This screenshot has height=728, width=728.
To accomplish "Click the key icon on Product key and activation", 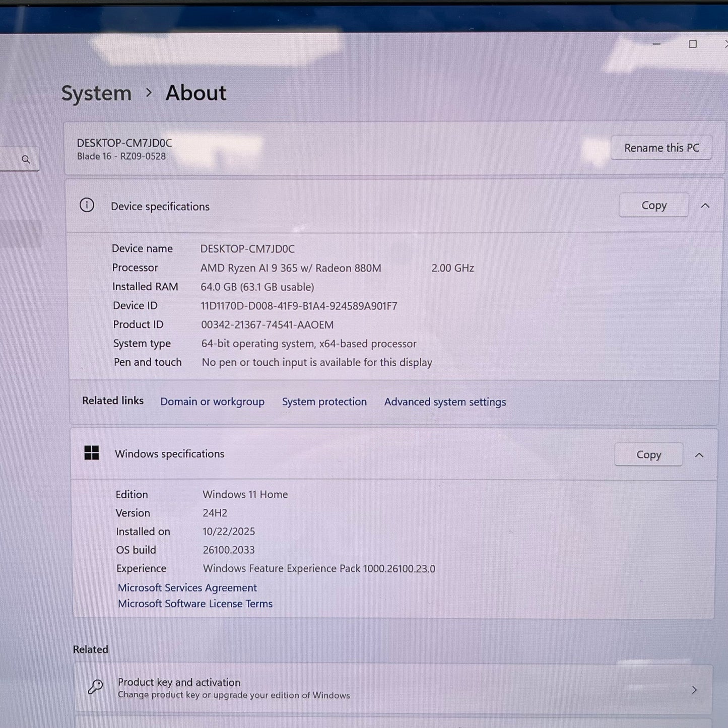I will coord(95,687).
